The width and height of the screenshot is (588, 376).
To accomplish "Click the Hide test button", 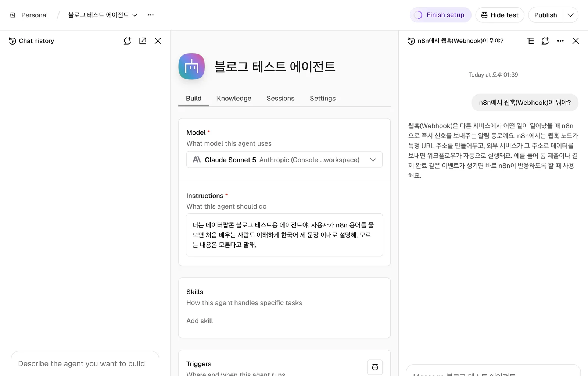I will click(500, 15).
